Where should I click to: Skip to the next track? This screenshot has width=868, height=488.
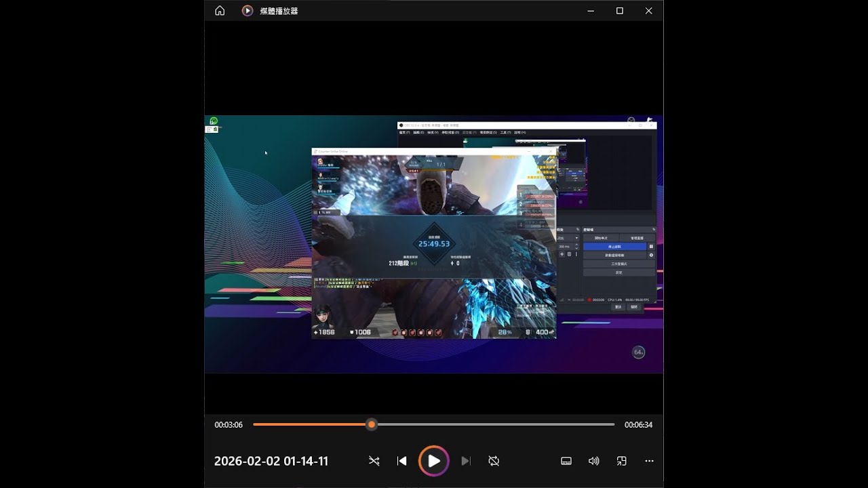click(466, 461)
